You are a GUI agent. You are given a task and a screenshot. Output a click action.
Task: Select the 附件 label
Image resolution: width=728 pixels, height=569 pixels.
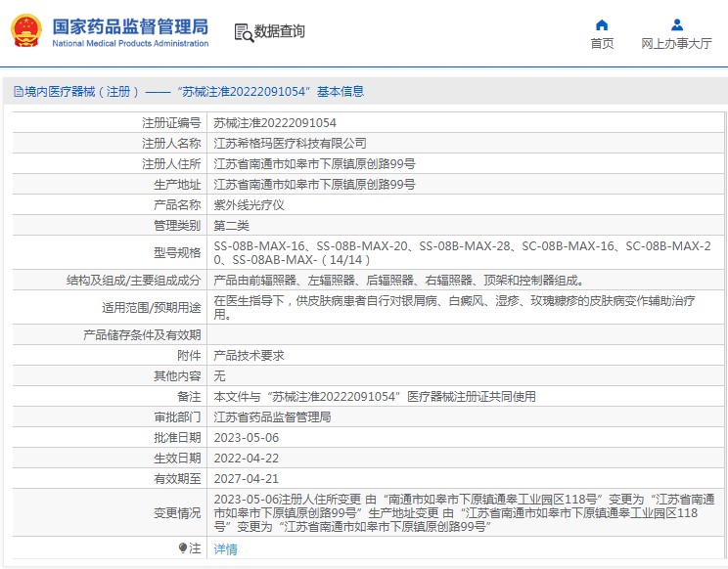point(189,356)
